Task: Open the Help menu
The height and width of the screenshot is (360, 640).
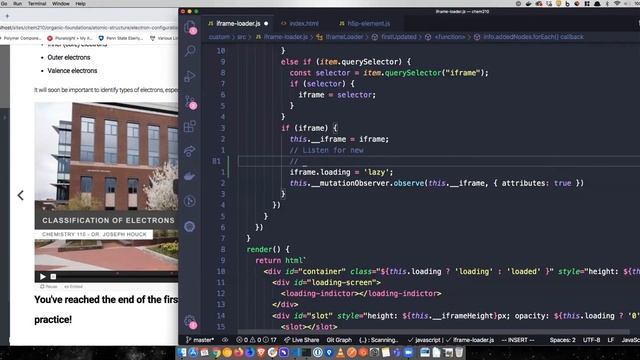Action: tap(80, 3)
